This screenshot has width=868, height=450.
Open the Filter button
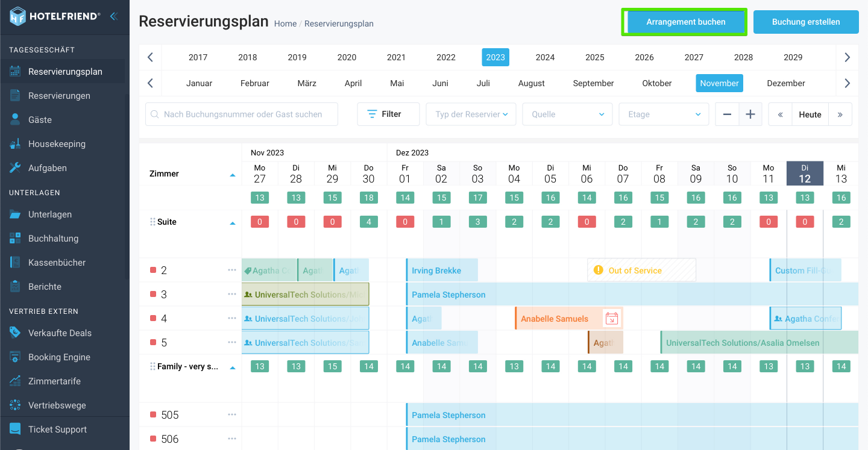point(388,114)
